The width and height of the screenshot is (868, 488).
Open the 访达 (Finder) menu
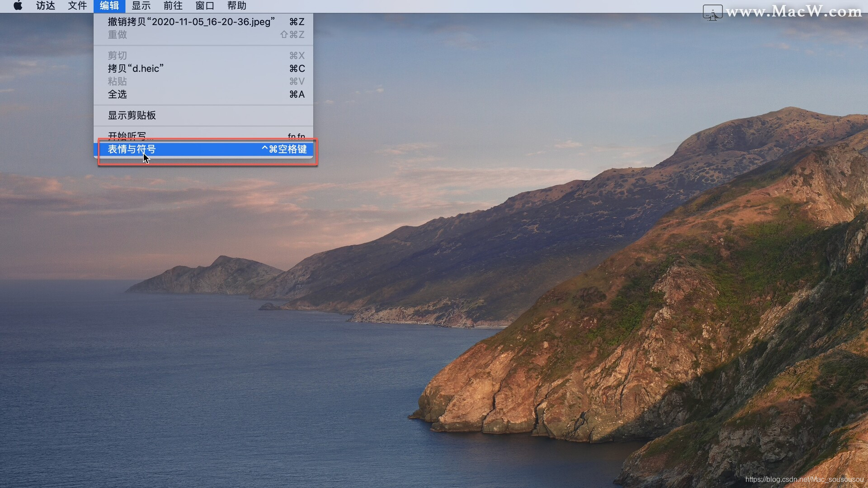click(45, 6)
